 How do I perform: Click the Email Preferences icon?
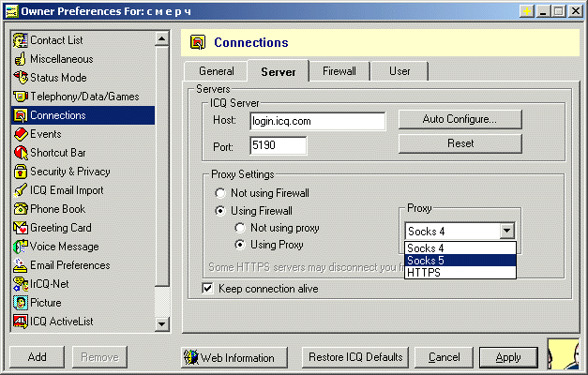pyautogui.click(x=21, y=265)
